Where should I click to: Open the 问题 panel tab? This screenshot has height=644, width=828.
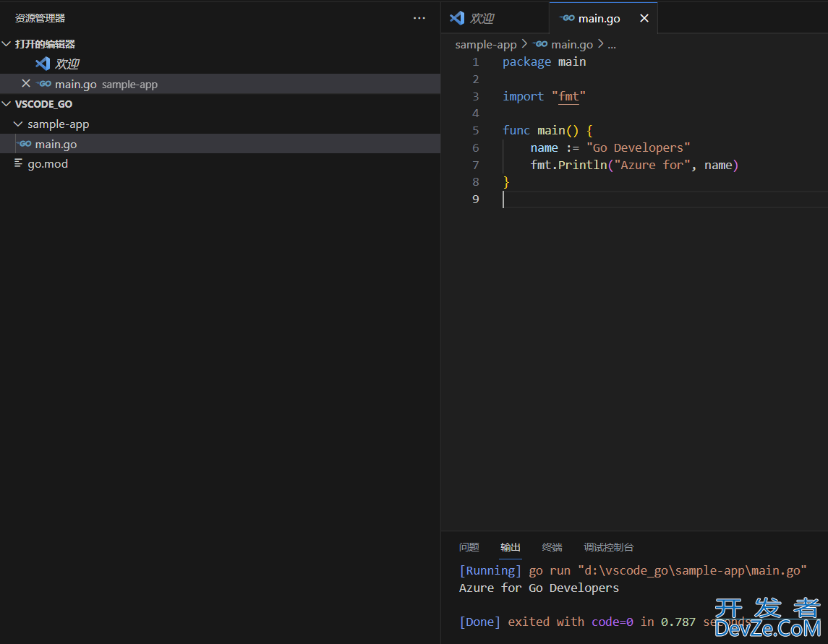click(x=469, y=547)
